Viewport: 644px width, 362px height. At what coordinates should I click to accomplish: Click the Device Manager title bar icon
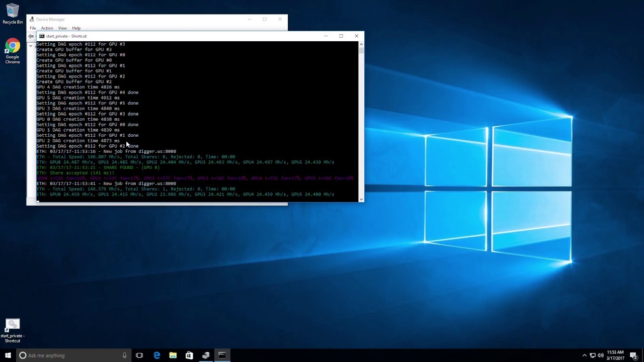pyautogui.click(x=32, y=20)
